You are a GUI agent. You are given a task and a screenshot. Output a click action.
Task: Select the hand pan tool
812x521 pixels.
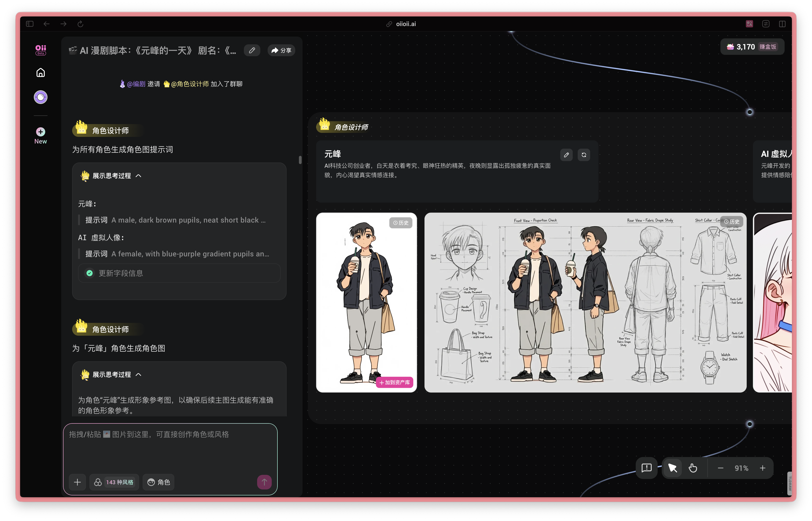coord(693,468)
